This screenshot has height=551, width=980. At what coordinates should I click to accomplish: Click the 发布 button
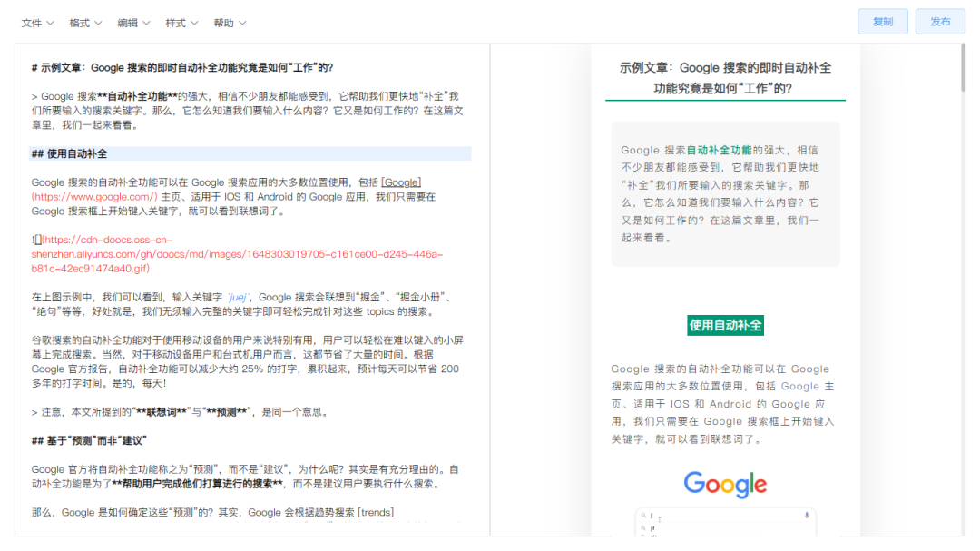tap(940, 22)
